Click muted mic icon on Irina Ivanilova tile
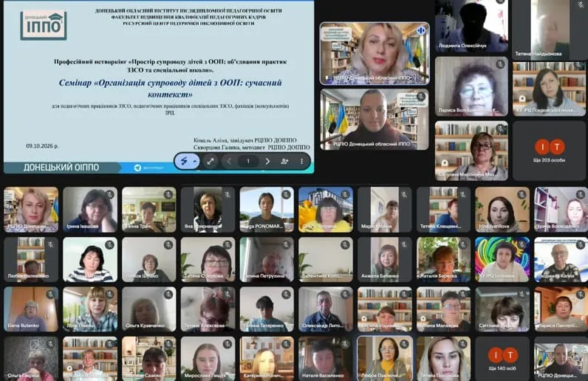The width and height of the screenshot is (588, 381). click(x=522, y=195)
